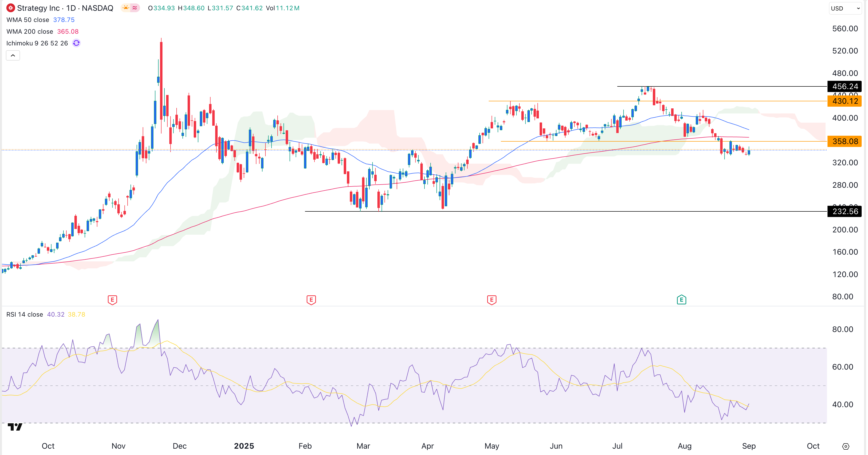
Task: Select the orange 430.12 price label
Action: (844, 101)
